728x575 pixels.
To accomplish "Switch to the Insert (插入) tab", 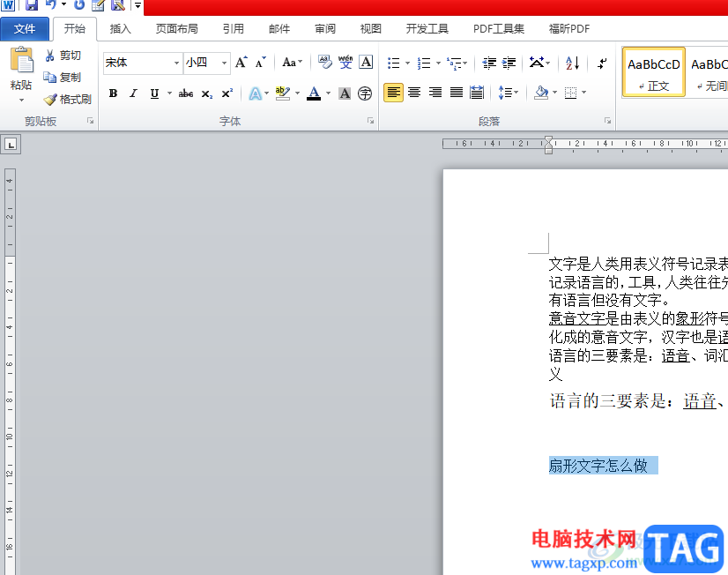I will pyautogui.click(x=120, y=29).
